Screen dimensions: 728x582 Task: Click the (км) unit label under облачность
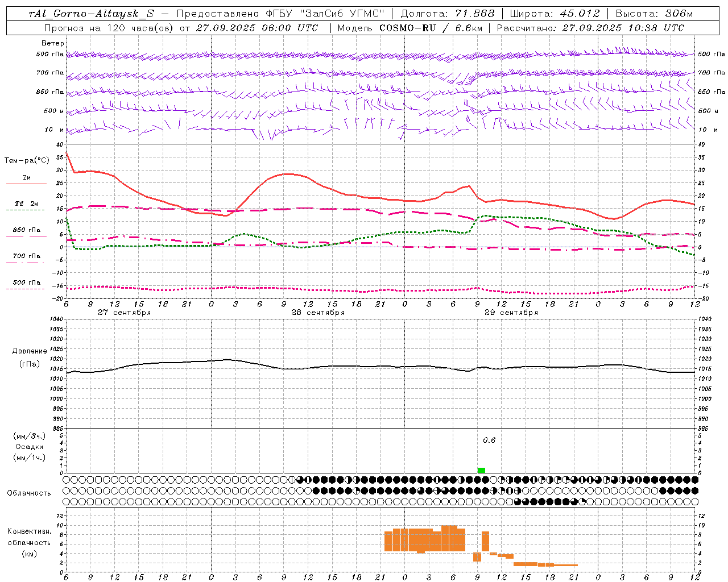(30, 554)
